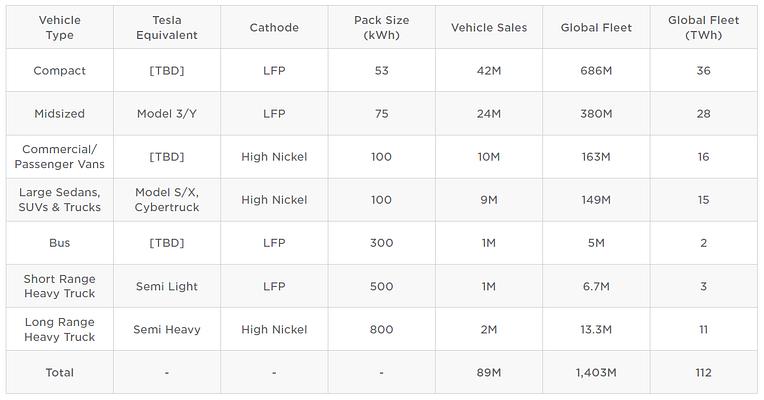Click the "1,403M" total fleet cell
764x400 pixels.
[x=596, y=372]
